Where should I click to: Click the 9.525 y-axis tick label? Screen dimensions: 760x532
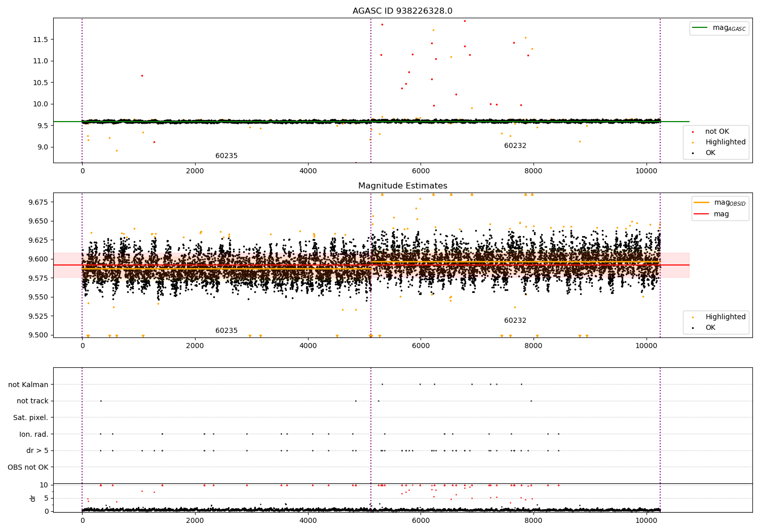(x=39, y=316)
